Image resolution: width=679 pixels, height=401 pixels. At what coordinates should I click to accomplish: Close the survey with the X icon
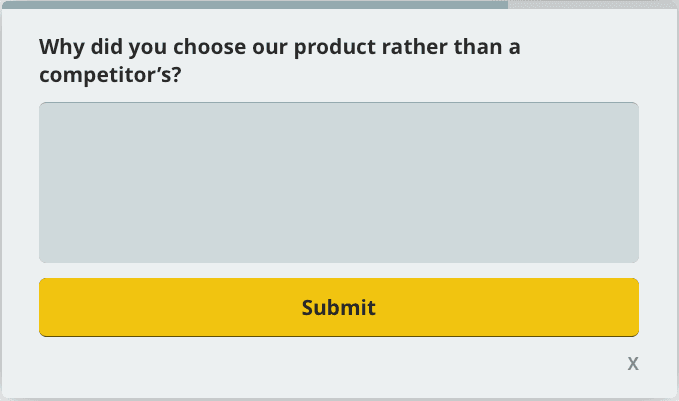633,363
